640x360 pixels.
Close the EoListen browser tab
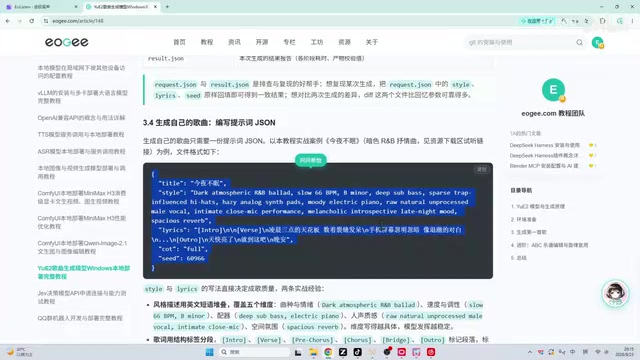pyautogui.click(x=76, y=7)
